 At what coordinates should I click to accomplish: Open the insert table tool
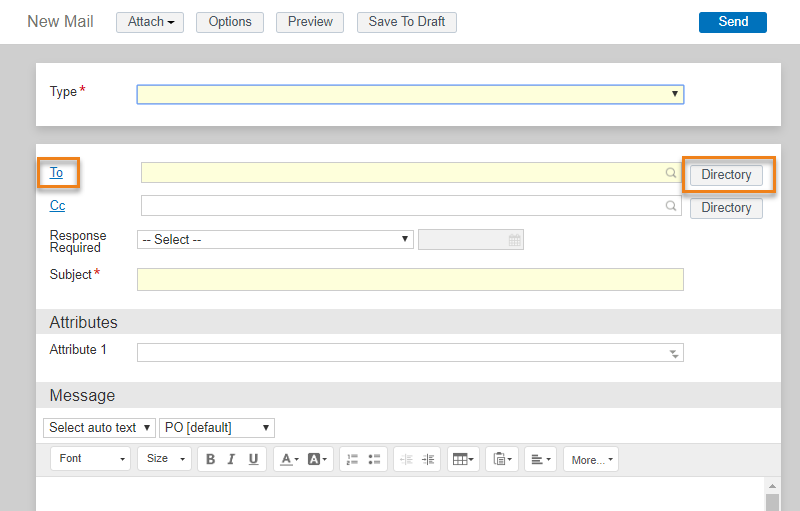(463, 459)
